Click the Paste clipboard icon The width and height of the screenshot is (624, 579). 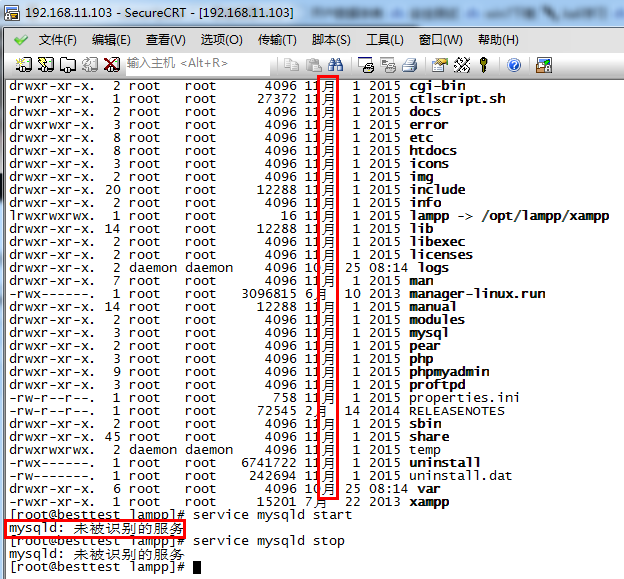tap(314, 64)
